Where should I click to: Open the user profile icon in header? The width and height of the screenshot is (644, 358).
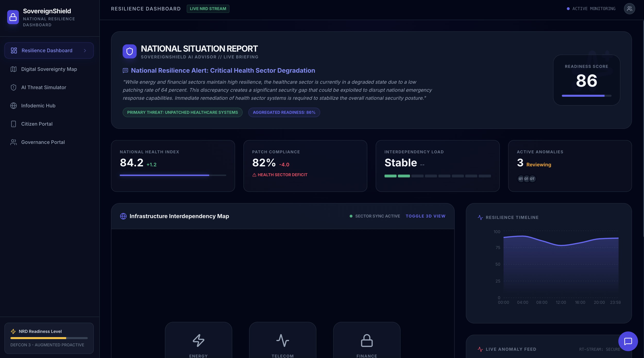[629, 9]
